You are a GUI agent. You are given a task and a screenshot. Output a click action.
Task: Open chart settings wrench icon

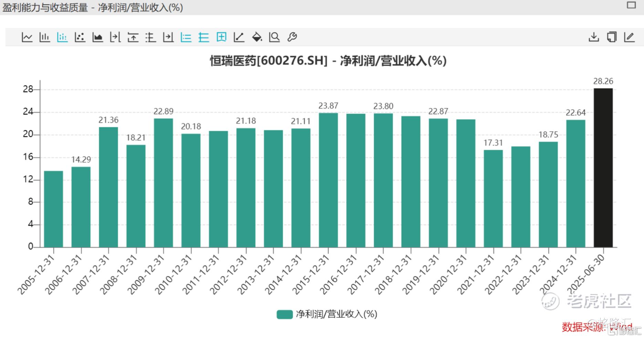pyautogui.click(x=292, y=37)
